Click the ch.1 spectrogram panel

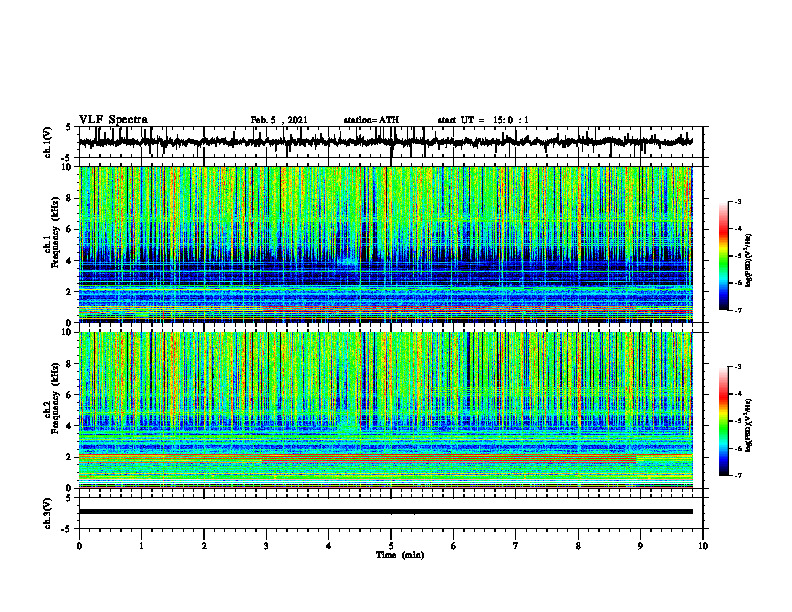(x=385, y=244)
